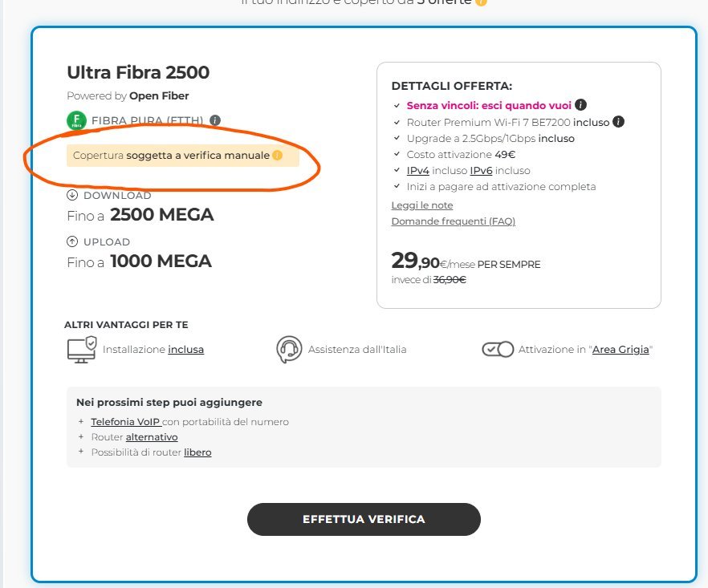
Task: Click the Router alternativo link
Action: pyautogui.click(x=152, y=437)
